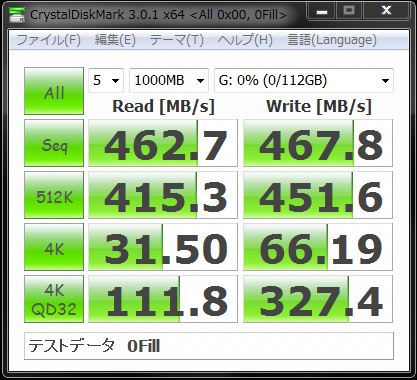Minimize the CrystalDiskMark window
The width and height of the screenshot is (417, 380).
(321, 11)
